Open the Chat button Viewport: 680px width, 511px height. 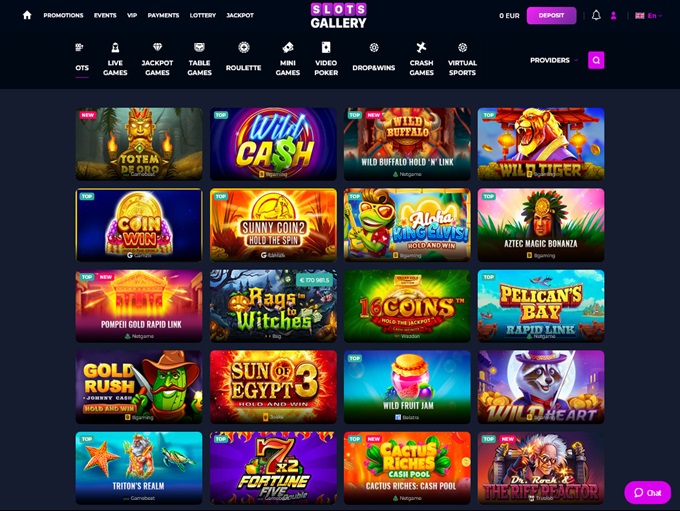[x=647, y=492]
